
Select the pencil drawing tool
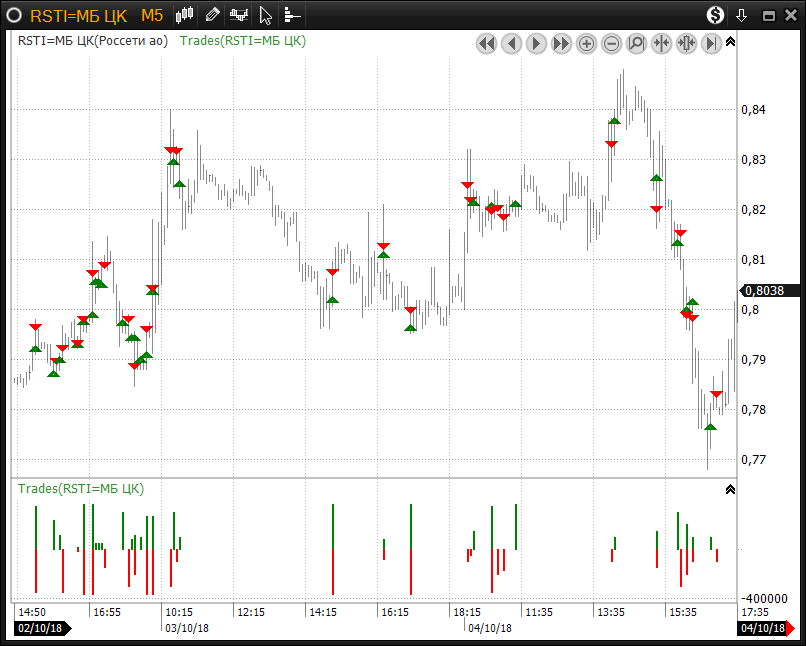point(212,15)
